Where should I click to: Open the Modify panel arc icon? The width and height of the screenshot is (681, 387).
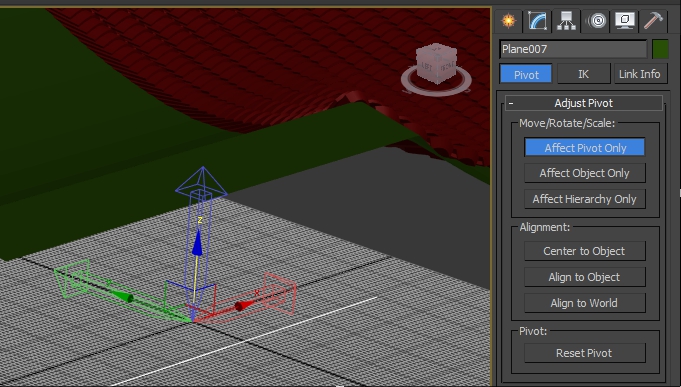click(x=537, y=20)
